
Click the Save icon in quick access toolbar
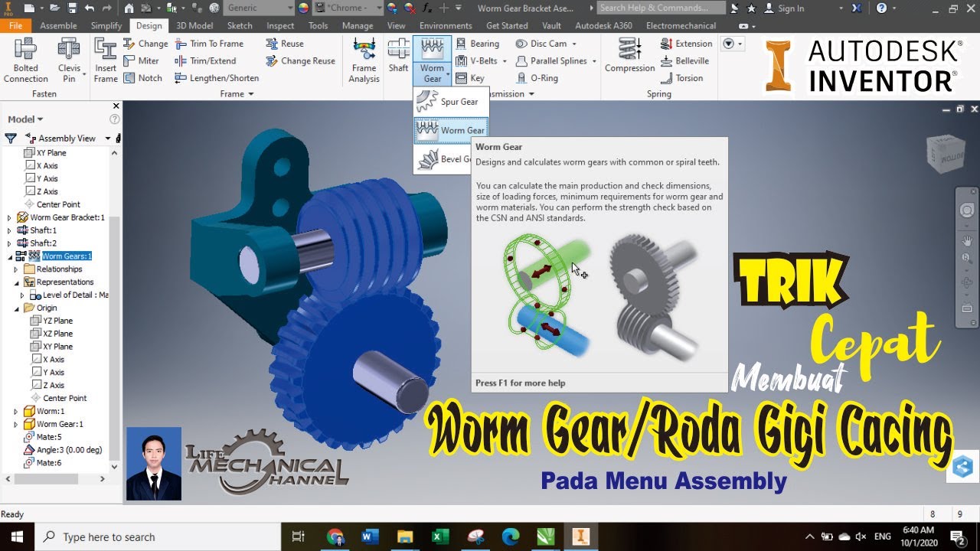coord(72,8)
